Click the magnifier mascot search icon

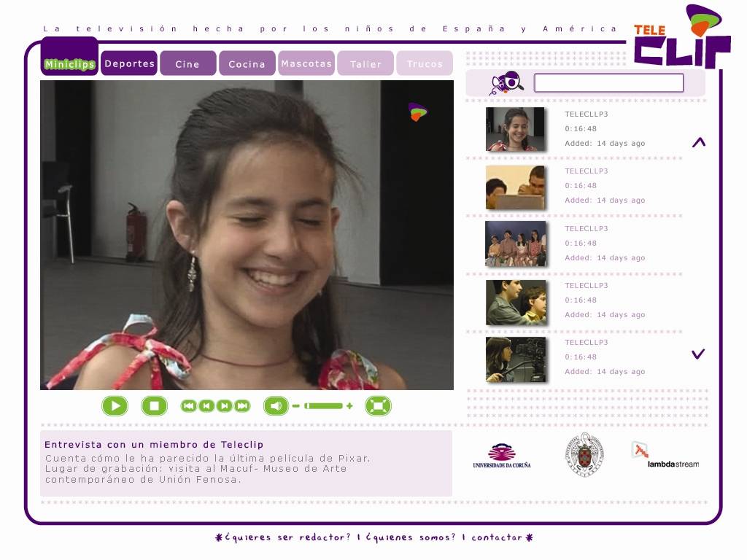click(508, 83)
